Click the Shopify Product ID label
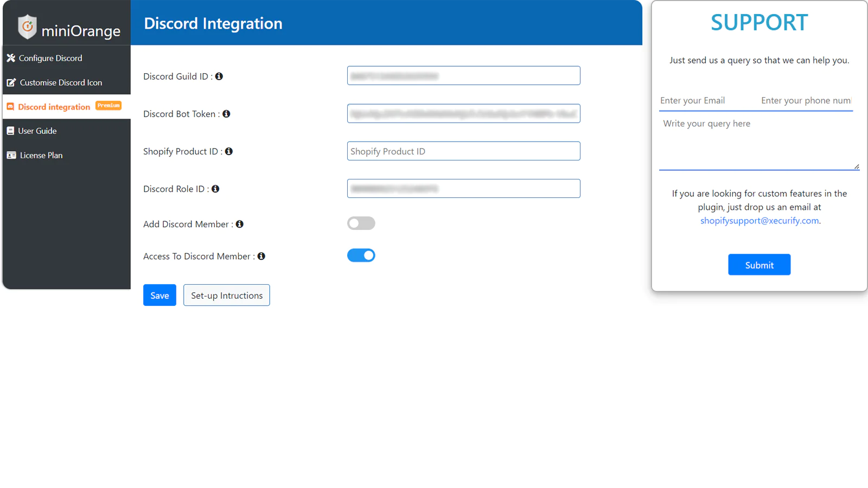 [183, 151]
